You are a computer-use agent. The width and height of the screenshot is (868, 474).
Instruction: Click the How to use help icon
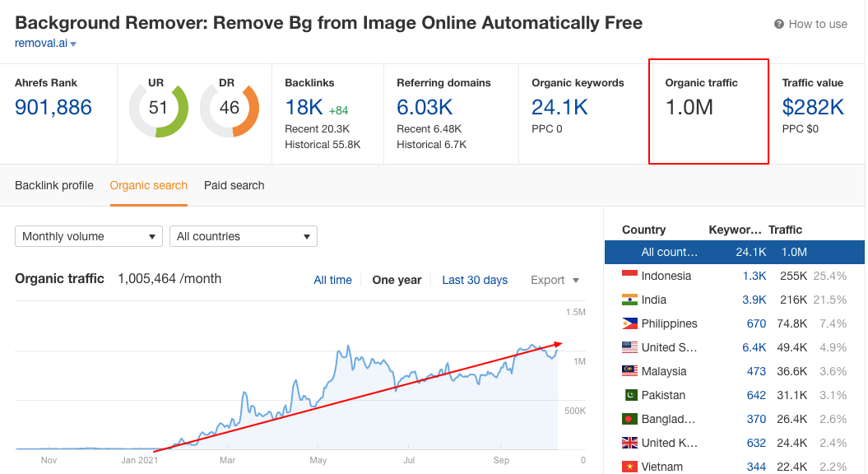[779, 25]
